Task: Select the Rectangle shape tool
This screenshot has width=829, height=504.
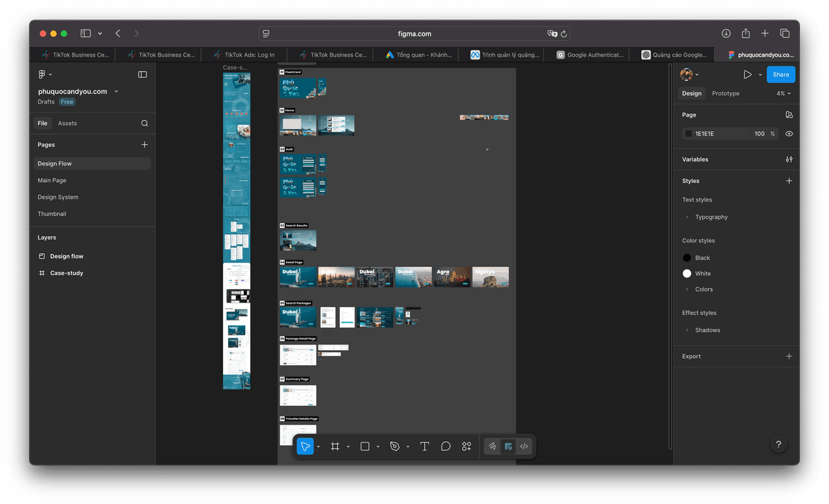Action: click(365, 447)
